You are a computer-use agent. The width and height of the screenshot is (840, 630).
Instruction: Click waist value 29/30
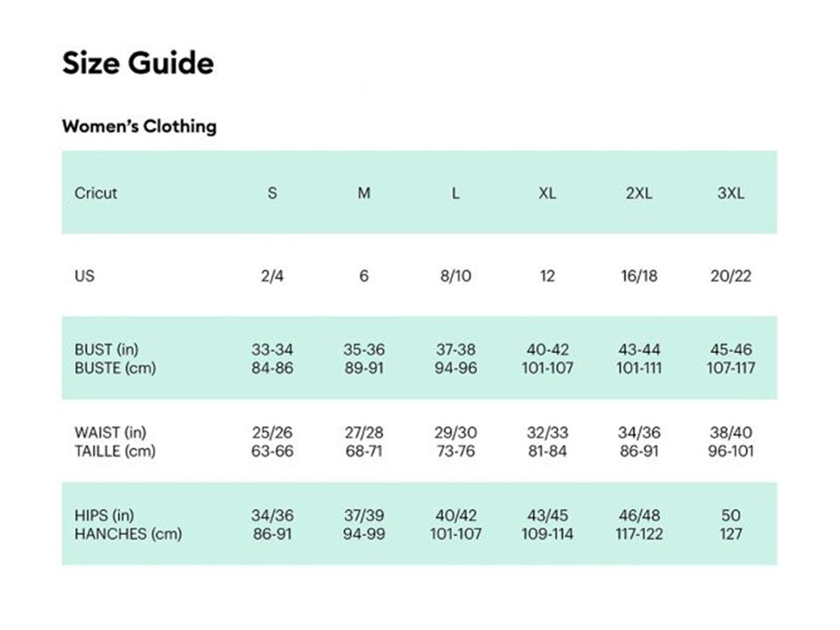click(456, 433)
